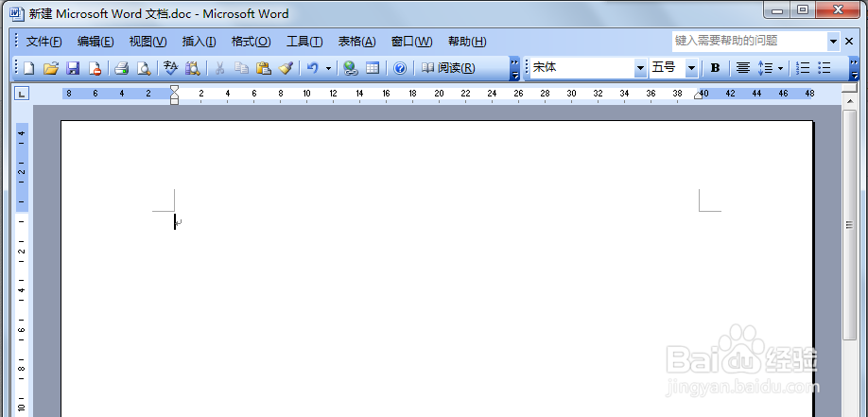Run the spelling and grammar check icon

click(x=170, y=68)
